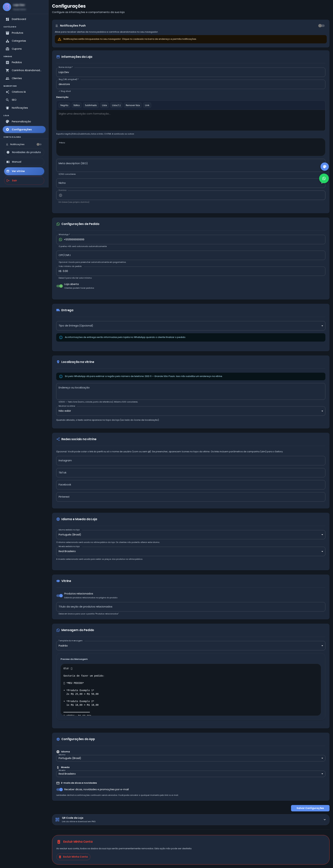Click the Instagram input field

[x=191, y=461]
